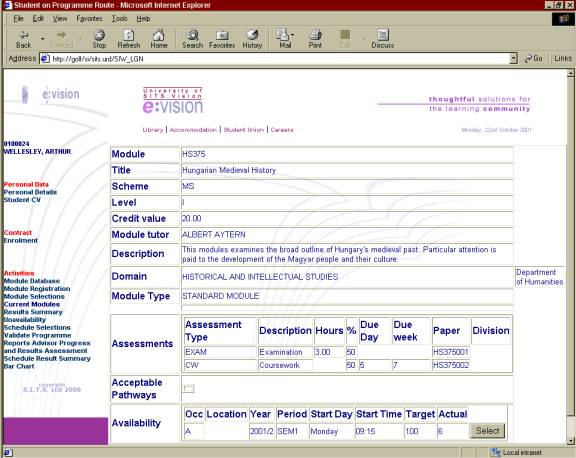Viewport: 576px width, 458px height.
Task: Click the greyed-out Forward toolbar icon
Action: 61,39
